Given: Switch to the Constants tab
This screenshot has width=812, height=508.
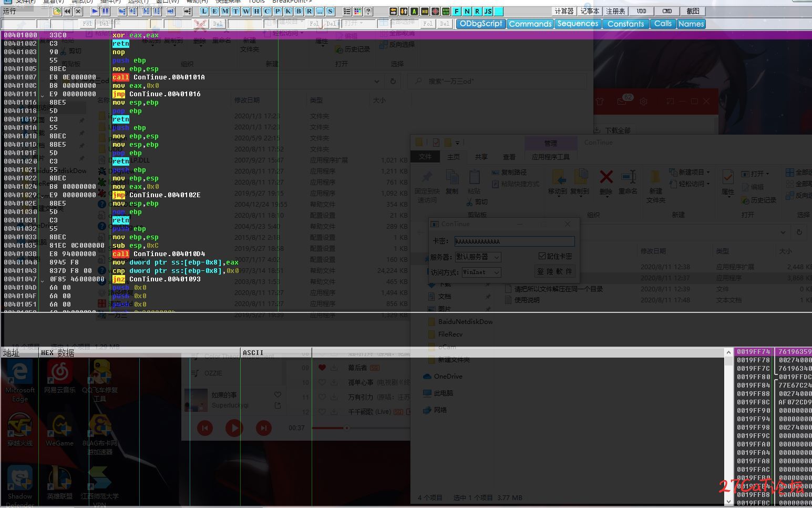Looking at the screenshot, I should tap(625, 24).
